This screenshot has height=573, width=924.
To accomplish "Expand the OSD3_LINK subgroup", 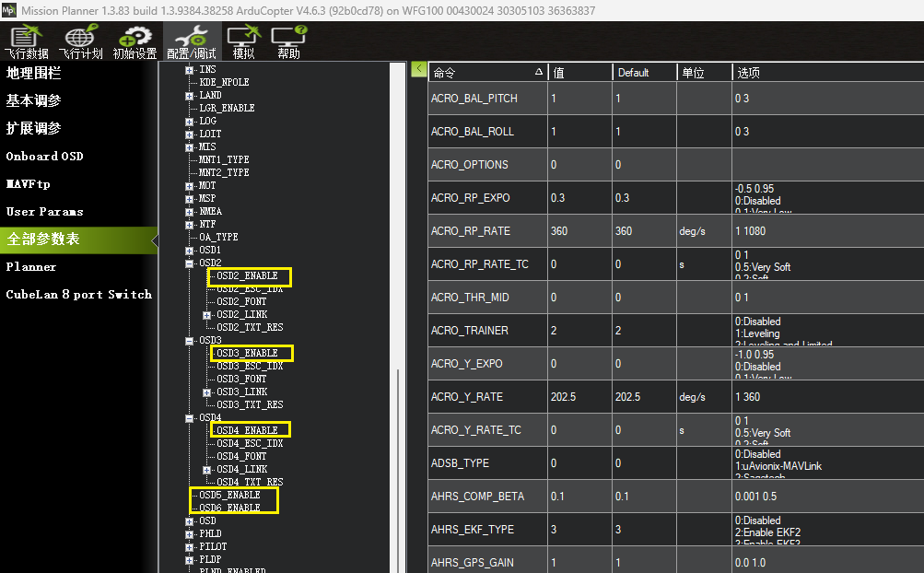I will [x=207, y=392].
